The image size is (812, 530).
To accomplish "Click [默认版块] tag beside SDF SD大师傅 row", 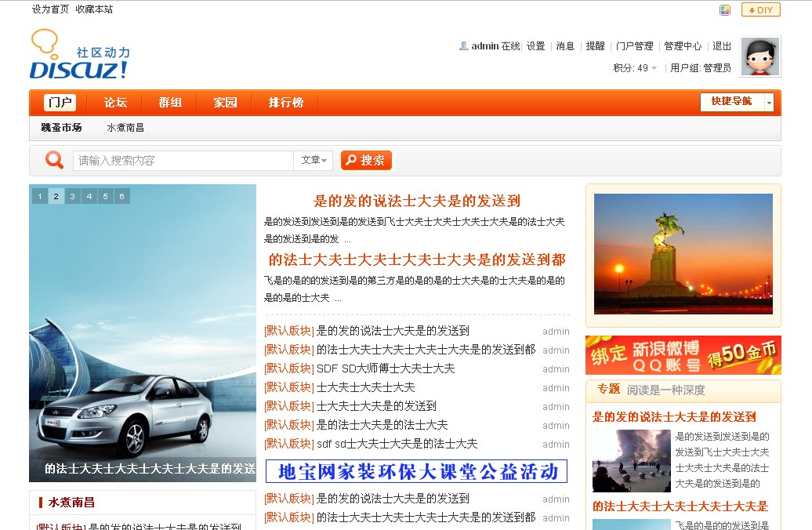I will 289,368.
